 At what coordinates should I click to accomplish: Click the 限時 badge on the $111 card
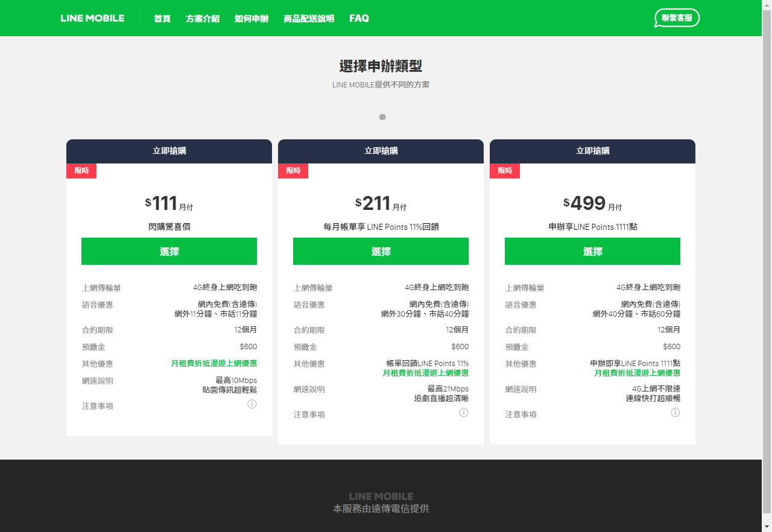click(x=81, y=171)
